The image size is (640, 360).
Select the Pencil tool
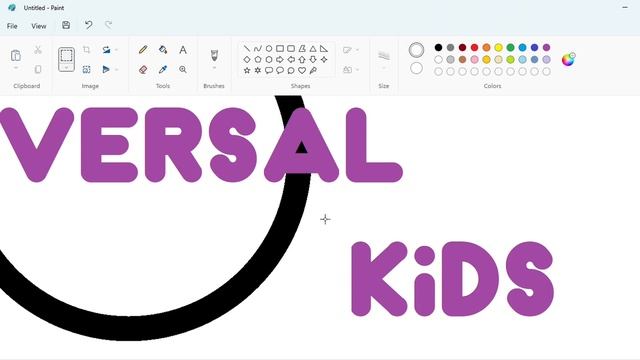pos(143,50)
